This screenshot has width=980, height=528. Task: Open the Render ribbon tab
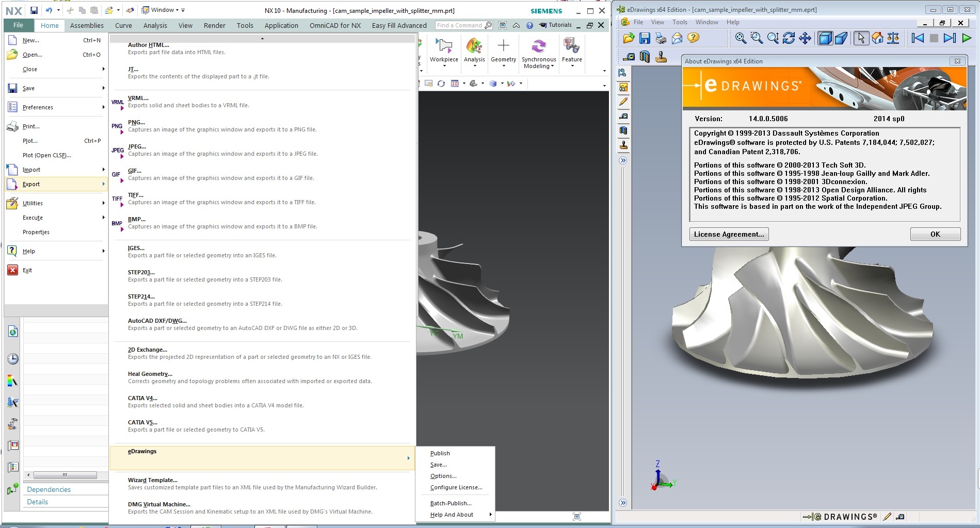click(x=214, y=25)
